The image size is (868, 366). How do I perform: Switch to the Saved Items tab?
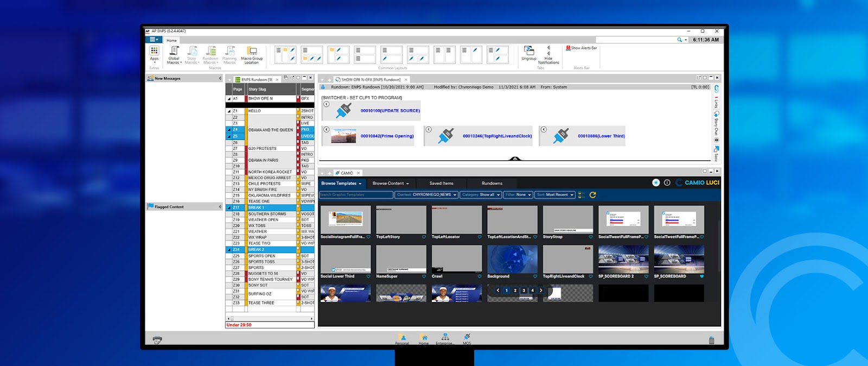(441, 184)
